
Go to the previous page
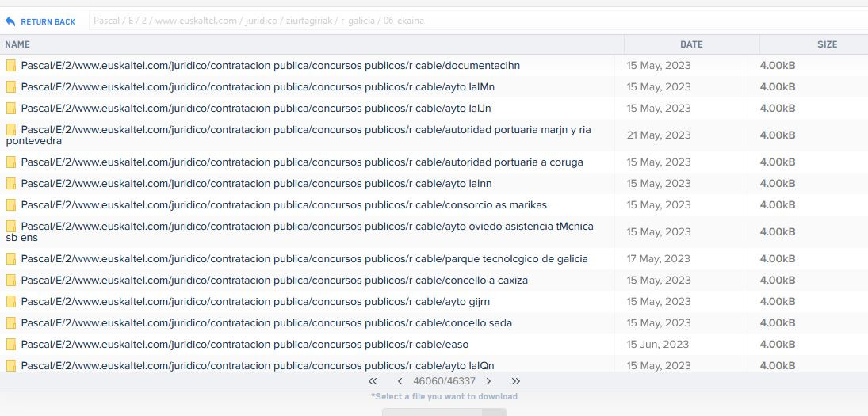(400, 381)
